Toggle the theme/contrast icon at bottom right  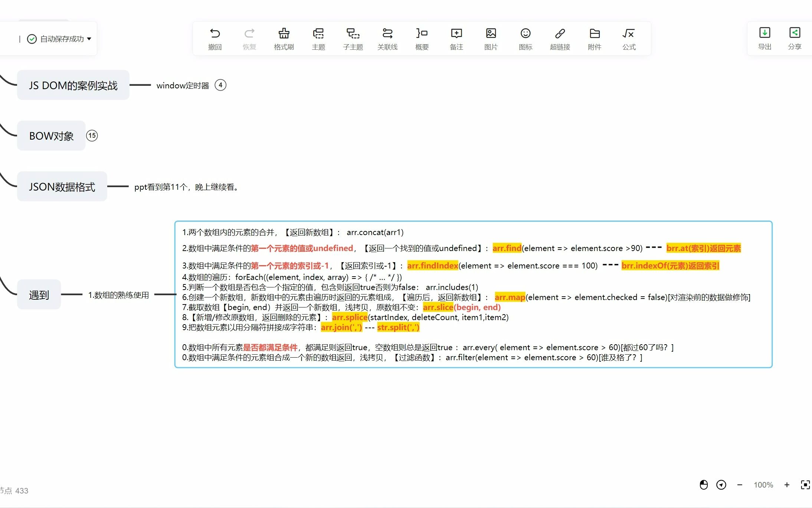point(704,485)
